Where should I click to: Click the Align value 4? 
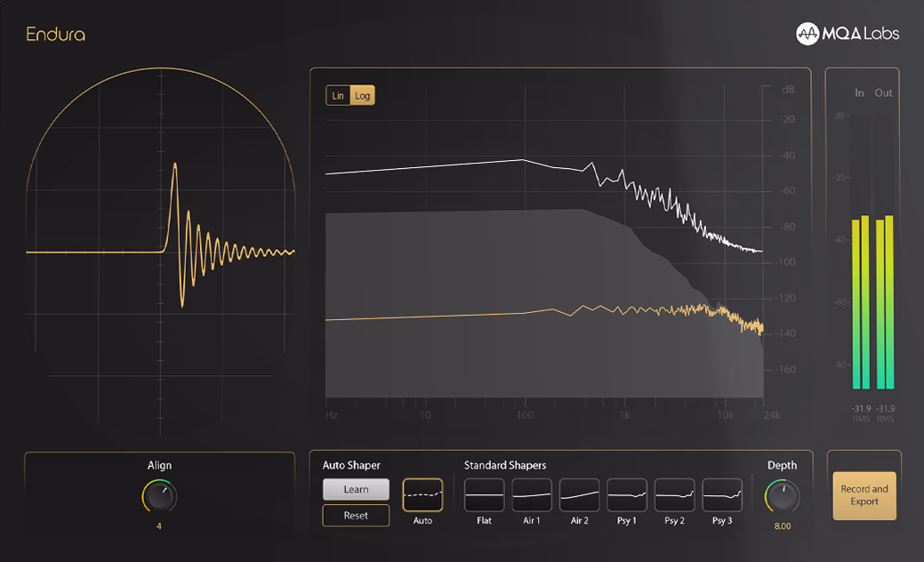pos(159,526)
